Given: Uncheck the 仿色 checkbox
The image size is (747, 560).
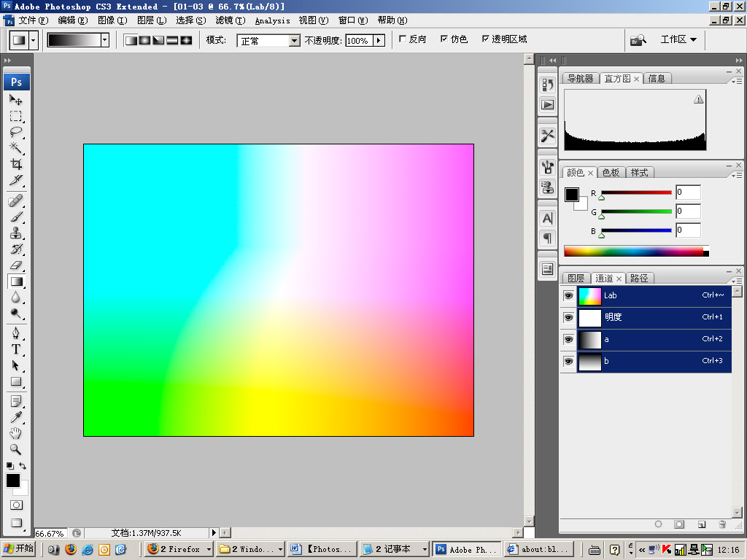Looking at the screenshot, I should (x=444, y=39).
